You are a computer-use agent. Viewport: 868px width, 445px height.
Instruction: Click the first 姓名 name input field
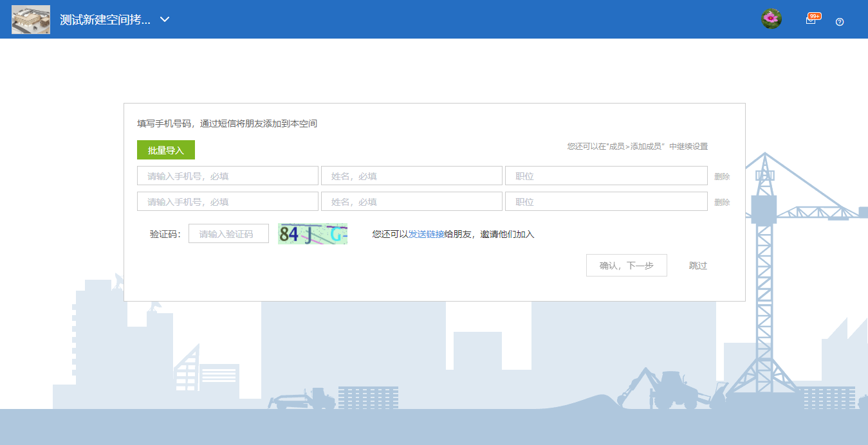[x=411, y=175]
